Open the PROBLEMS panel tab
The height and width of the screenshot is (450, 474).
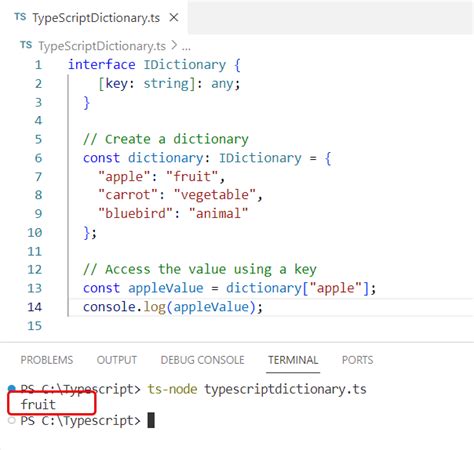47,360
